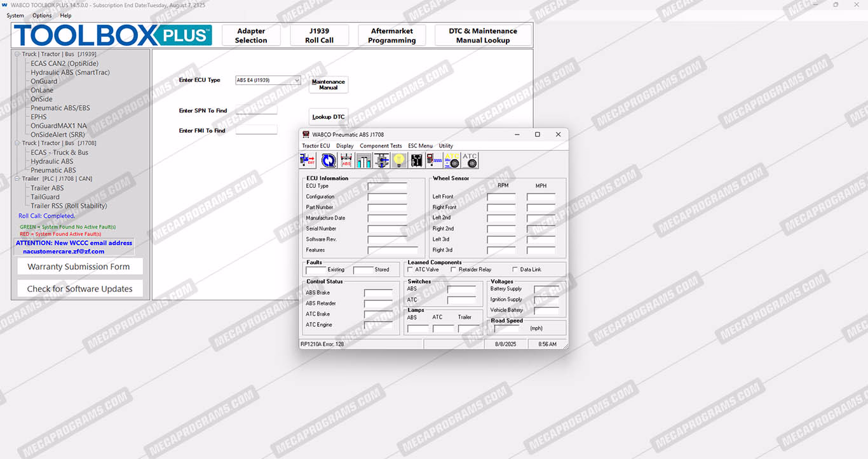This screenshot has width=868, height=459.
Task: Click the Roll Call: Completed. status text
Action: coord(46,216)
